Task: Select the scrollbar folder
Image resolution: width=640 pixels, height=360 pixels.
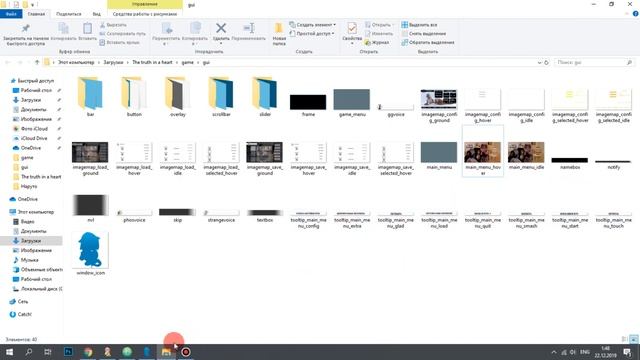Action: click(221, 97)
